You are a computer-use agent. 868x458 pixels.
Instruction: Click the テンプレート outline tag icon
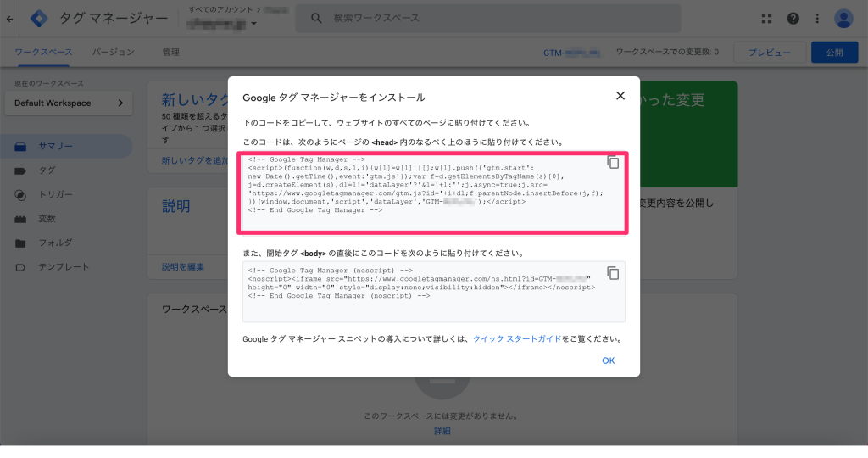20,267
